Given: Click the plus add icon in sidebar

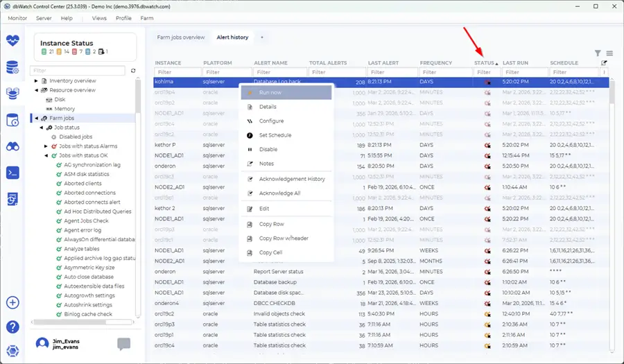Looking at the screenshot, I should 12,303.
